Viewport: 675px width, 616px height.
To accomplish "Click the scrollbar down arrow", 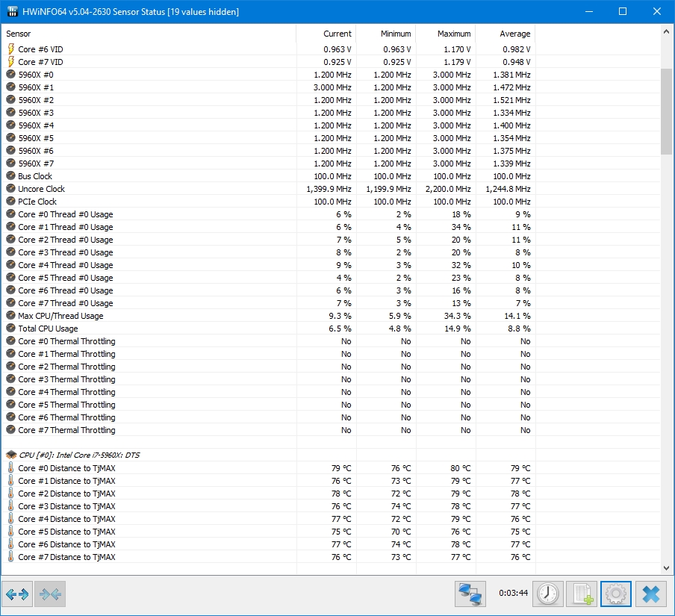I will coord(666,568).
